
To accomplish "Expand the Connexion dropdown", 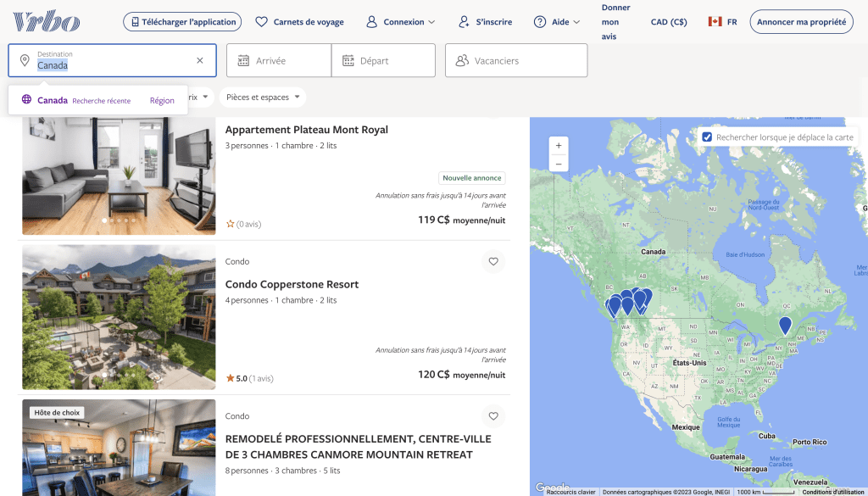I will pyautogui.click(x=401, y=22).
